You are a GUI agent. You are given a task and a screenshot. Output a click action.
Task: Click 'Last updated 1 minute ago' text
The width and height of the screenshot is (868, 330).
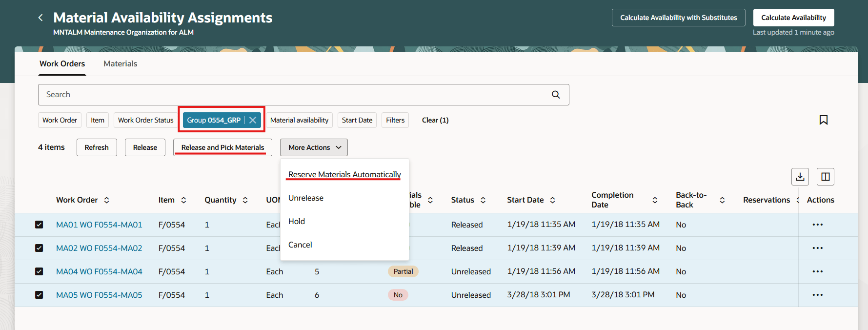point(793,32)
